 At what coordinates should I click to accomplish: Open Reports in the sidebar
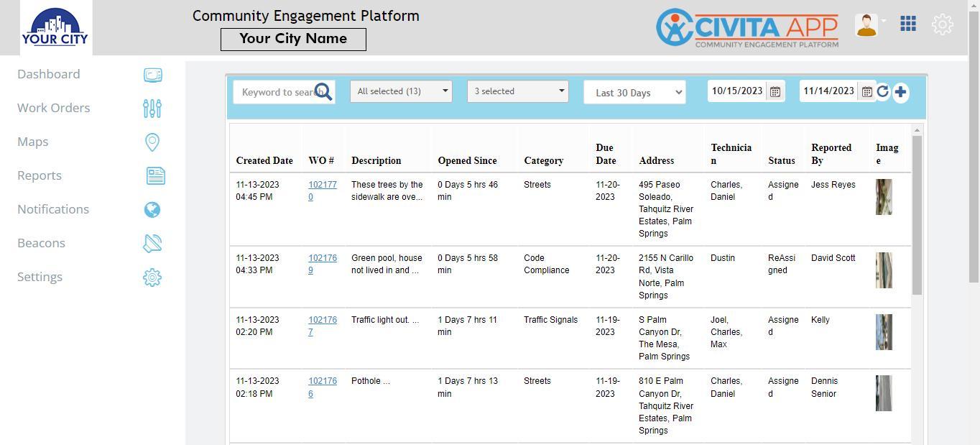(x=40, y=175)
